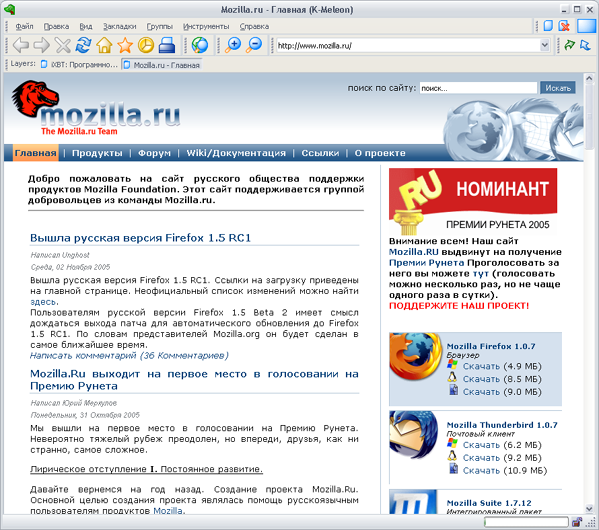
Task: Click the Thunderbird logo image
Action: (x=413, y=435)
